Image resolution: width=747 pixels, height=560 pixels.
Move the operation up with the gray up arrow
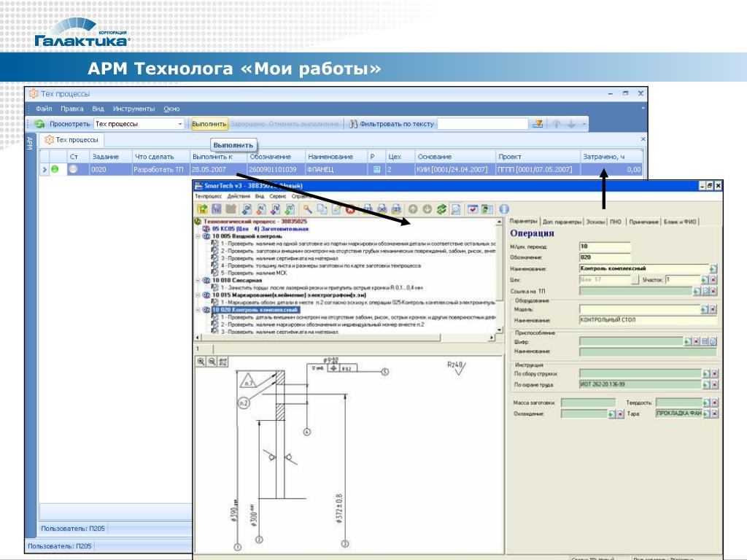click(x=413, y=209)
